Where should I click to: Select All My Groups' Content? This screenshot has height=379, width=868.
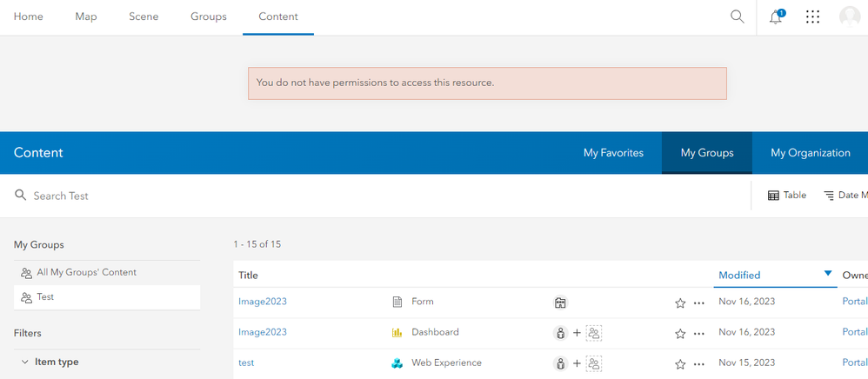pos(86,272)
